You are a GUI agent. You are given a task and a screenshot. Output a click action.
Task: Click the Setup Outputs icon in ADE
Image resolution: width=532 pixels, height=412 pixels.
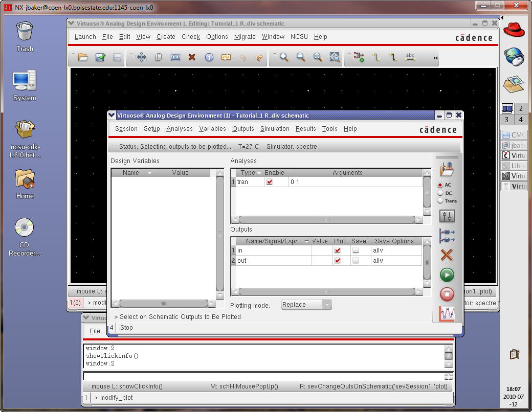click(447, 236)
